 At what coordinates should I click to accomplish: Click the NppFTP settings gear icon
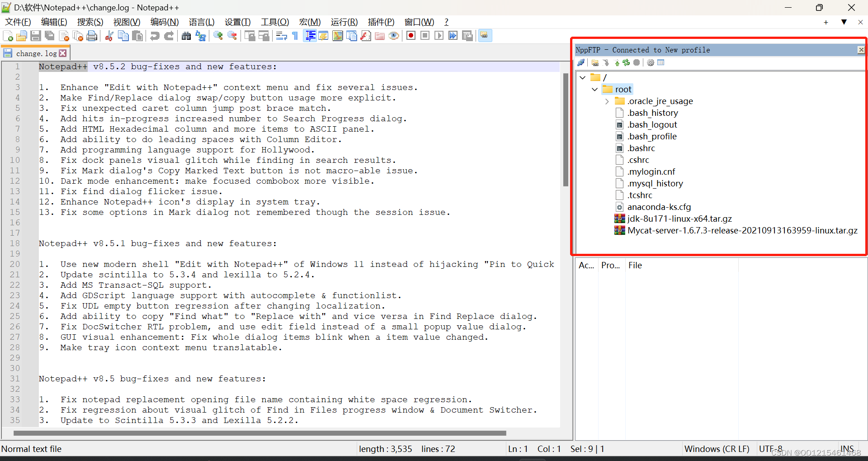point(651,62)
